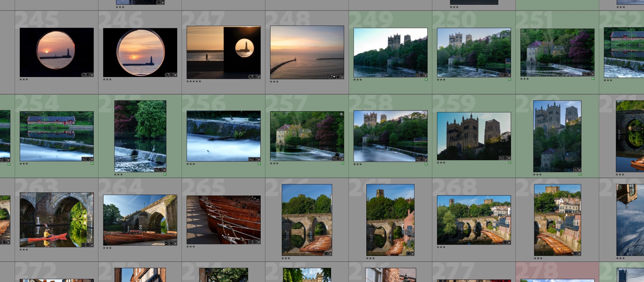Screen dimensions: 644x282
Task: Click the collection badge on weir photo 256
Action: (251, 159)
